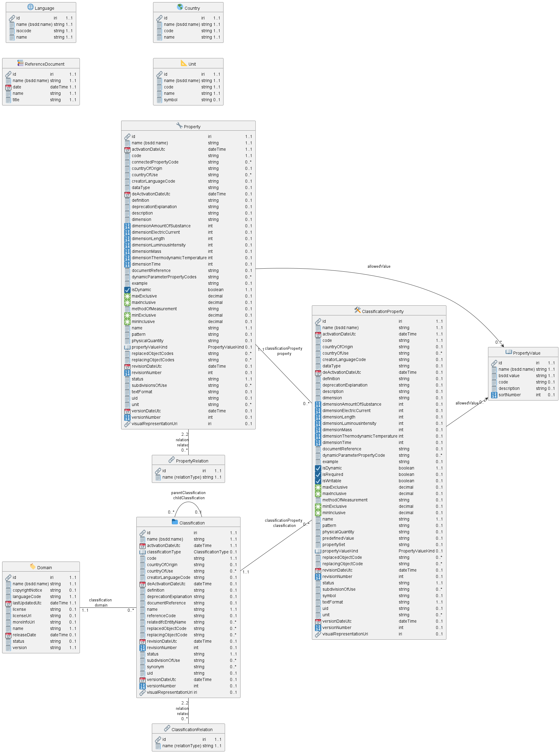
Task: Click calendar icon beside lastUpdatedUtc in Domain
Action: [x=8, y=603]
